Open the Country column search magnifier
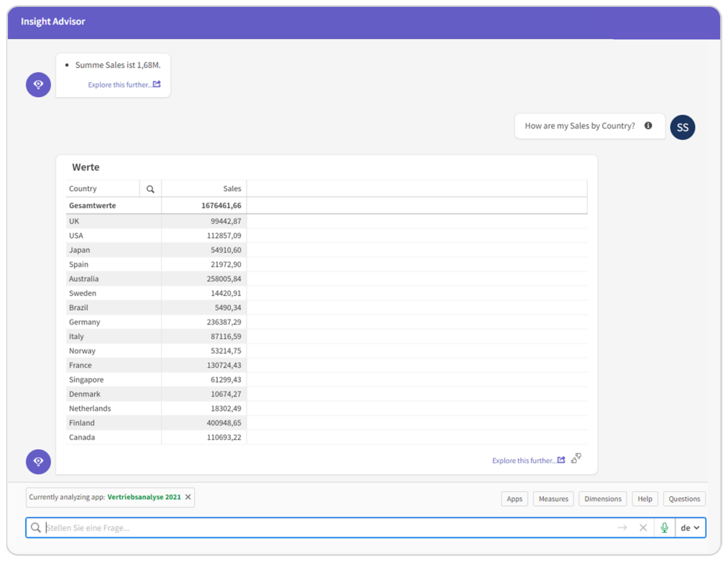Screen dimensions: 728x561 (x=150, y=189)
